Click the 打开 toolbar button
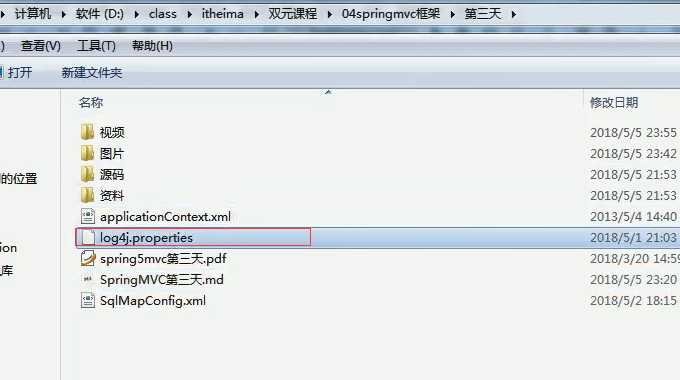 click(16, 72)
